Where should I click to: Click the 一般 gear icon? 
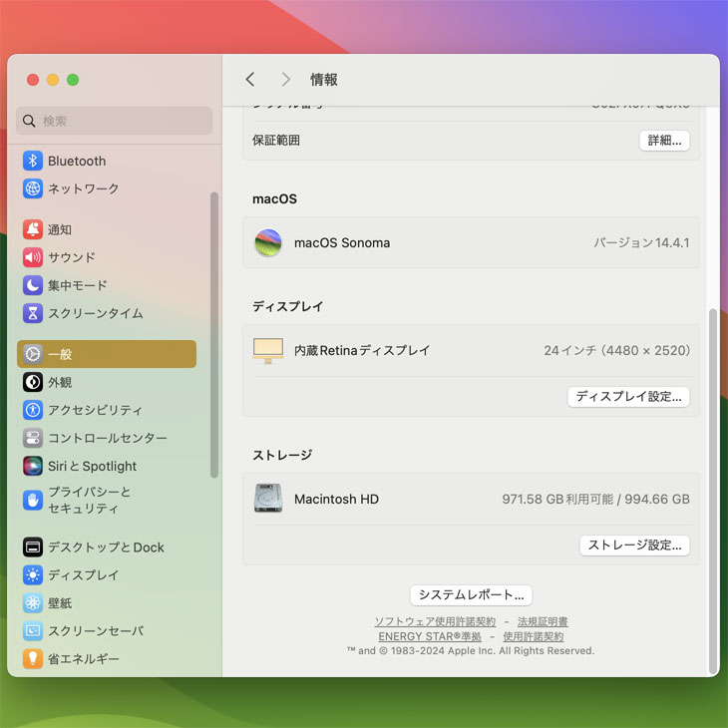click(x=33, y=354)
